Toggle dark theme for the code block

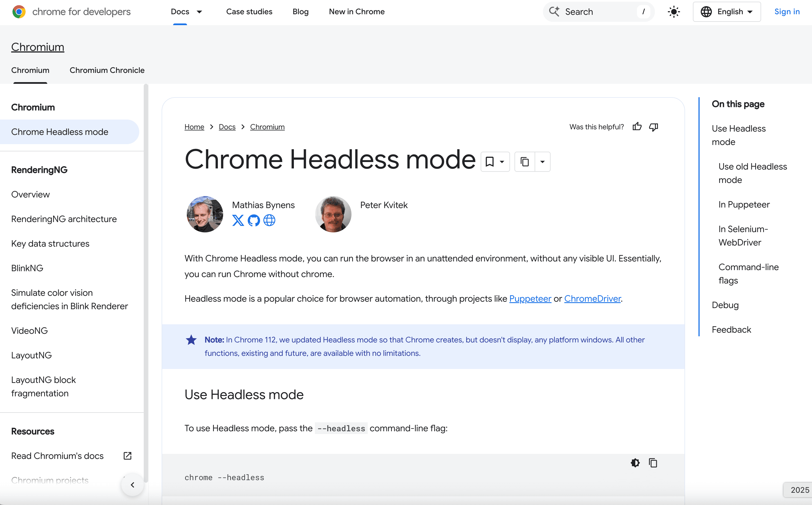635,463
